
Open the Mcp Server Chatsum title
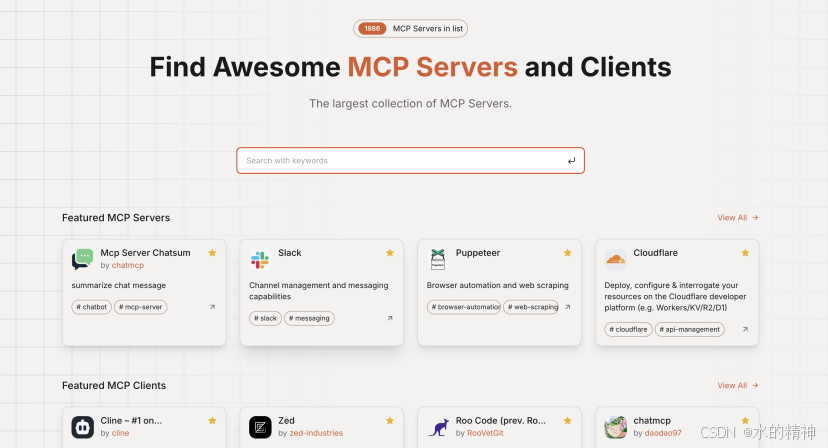click(x=145, y=253)
